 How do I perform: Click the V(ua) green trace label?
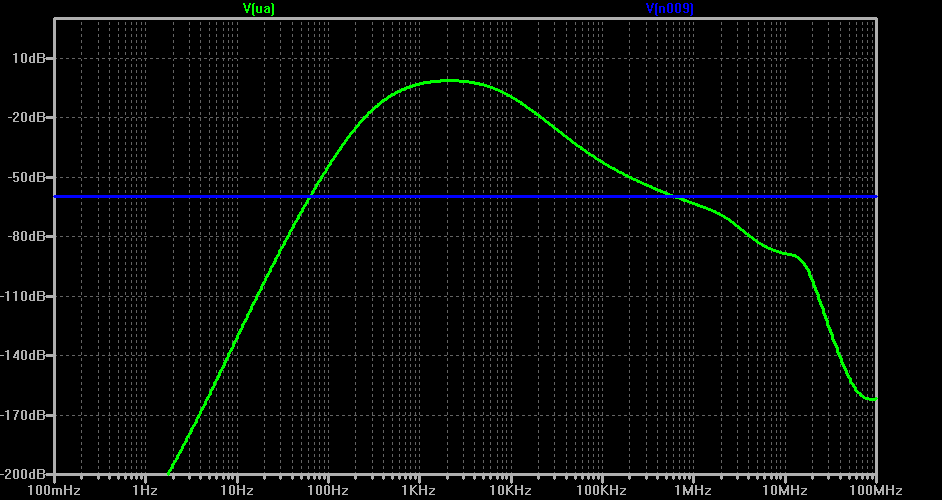tap(259, 8)
